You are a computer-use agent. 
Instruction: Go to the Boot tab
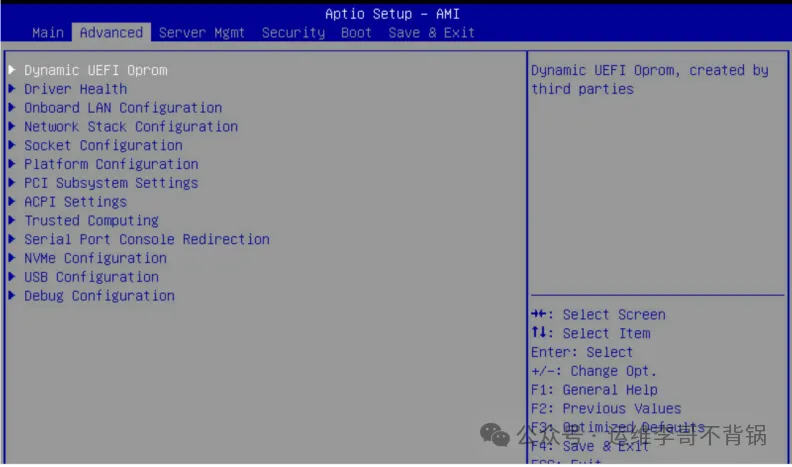click(x=356, y=33)
